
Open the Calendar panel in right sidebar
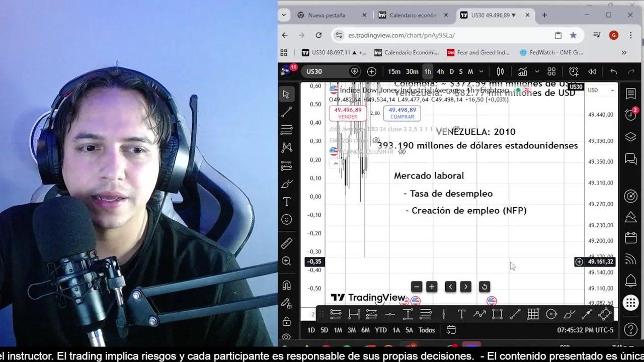click(x=630, y=237)
